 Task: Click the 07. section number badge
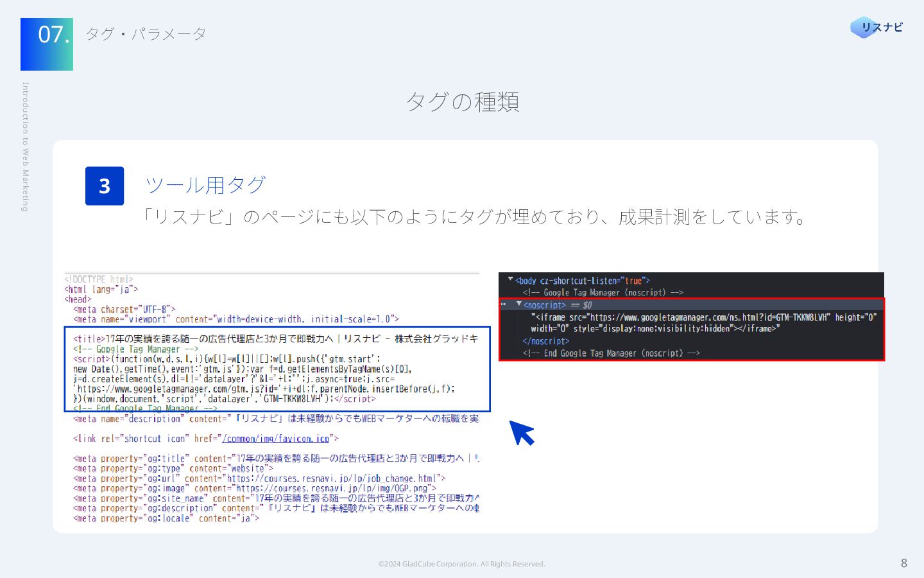47,44
